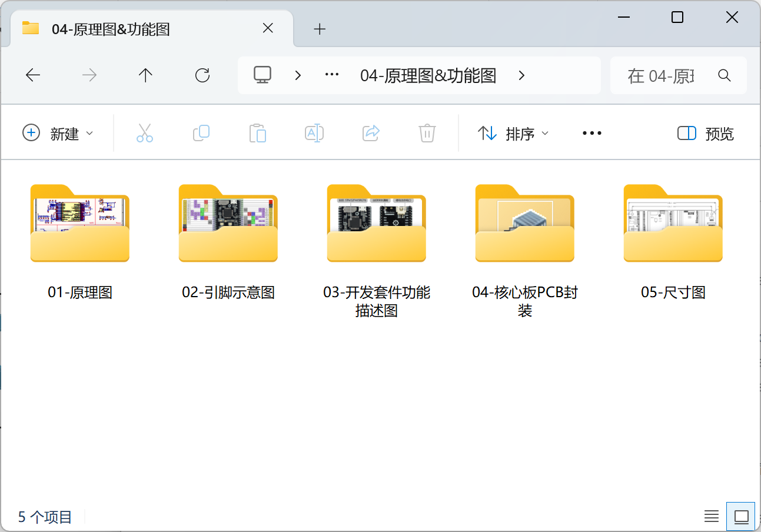The image size is (761, 532).
Task: Go back to the previous folder
Action: pyautogui.click(x=33, y=75)
